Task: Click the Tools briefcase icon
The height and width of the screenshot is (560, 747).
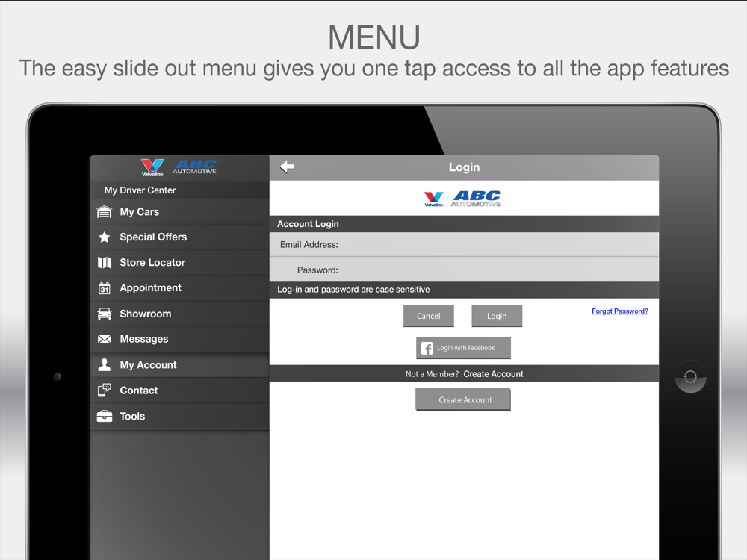Action: click(105, 416)
